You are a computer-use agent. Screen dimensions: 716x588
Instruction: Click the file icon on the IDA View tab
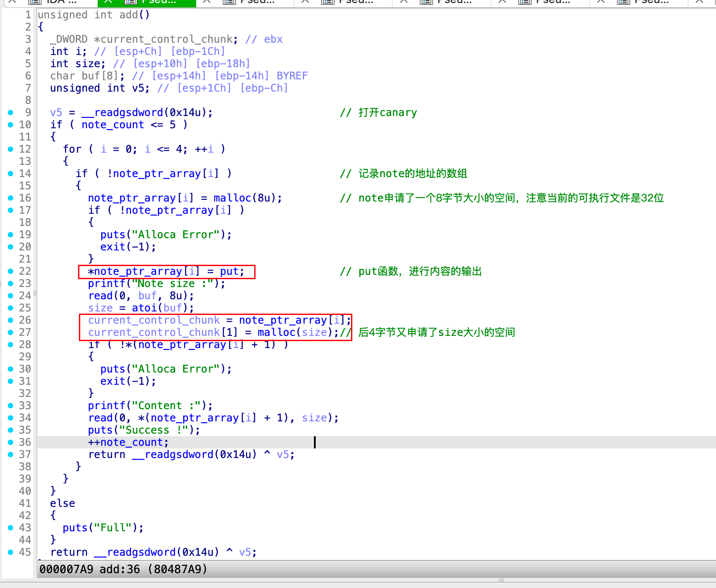click(x=34, y=2)
